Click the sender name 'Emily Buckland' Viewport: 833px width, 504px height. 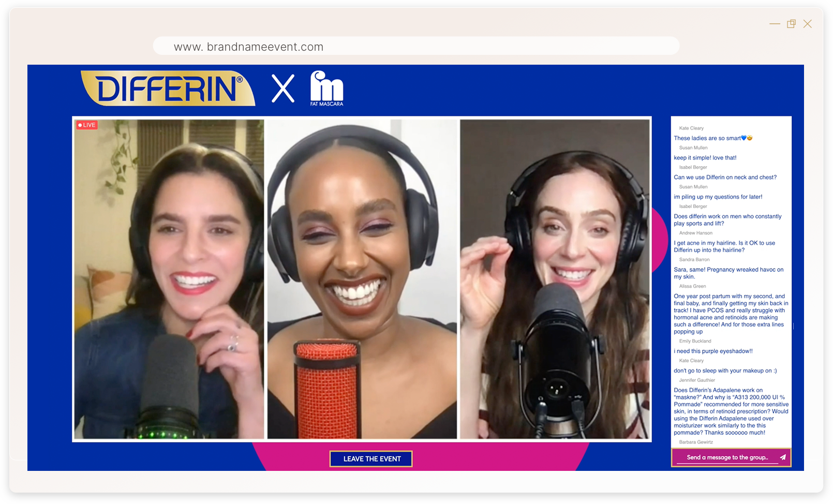point(695,341)
